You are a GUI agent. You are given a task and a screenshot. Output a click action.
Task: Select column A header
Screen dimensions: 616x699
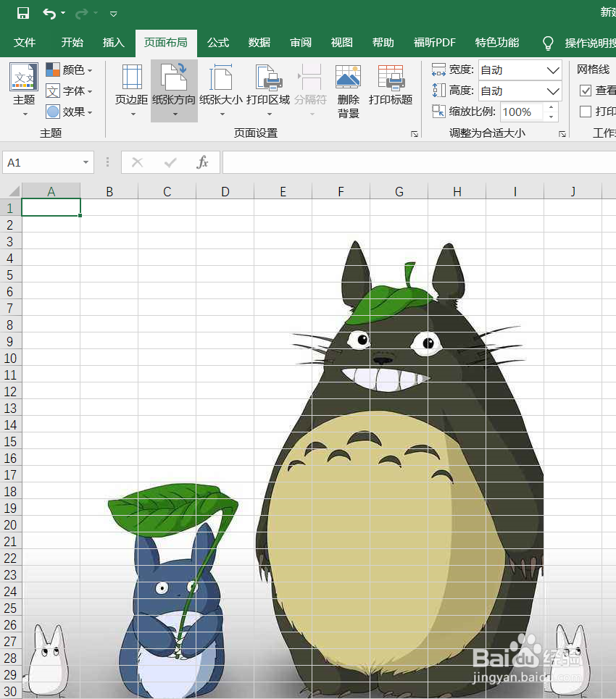[x=51, y=191]
